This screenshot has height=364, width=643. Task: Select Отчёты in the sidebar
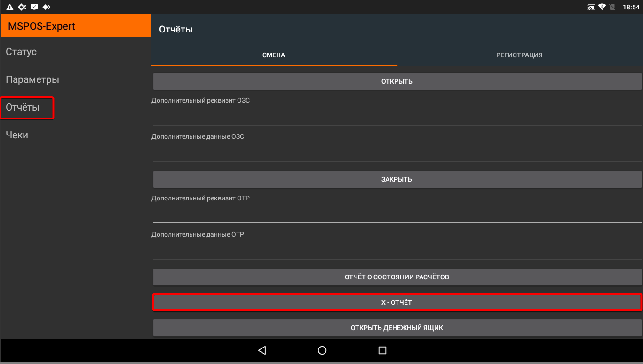[x=23, y=107]
